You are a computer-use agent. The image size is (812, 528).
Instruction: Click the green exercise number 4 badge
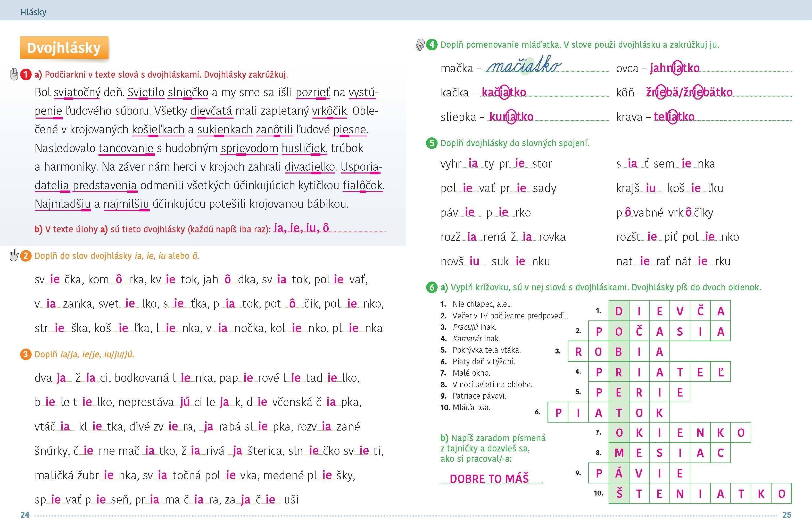432,44
